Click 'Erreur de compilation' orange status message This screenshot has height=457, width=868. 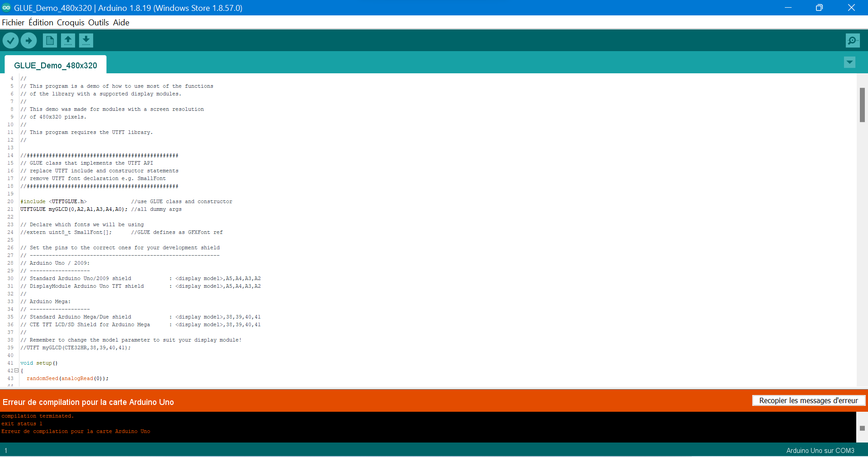(88, 402)
